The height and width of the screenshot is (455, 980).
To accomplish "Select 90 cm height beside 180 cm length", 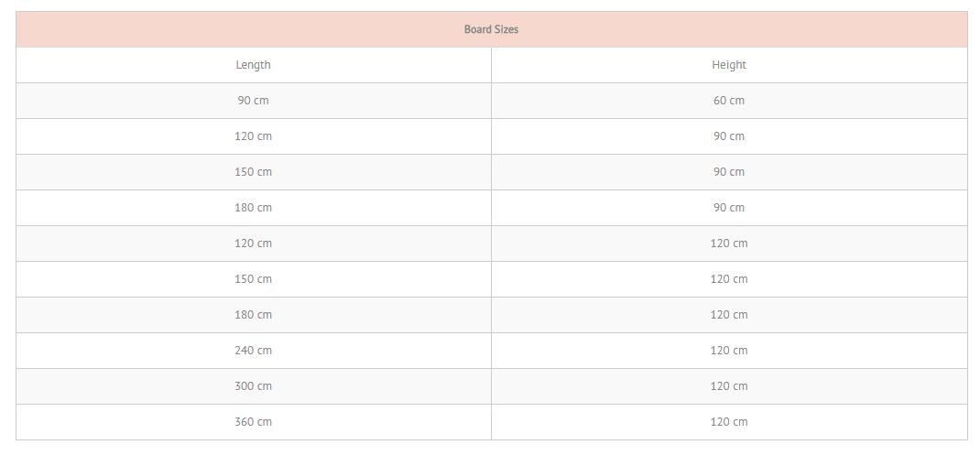I will pyautogui.click(x=729, y=208).
